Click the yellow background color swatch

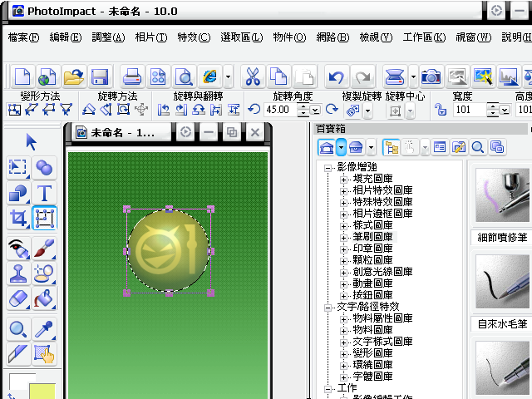[42, 391]
